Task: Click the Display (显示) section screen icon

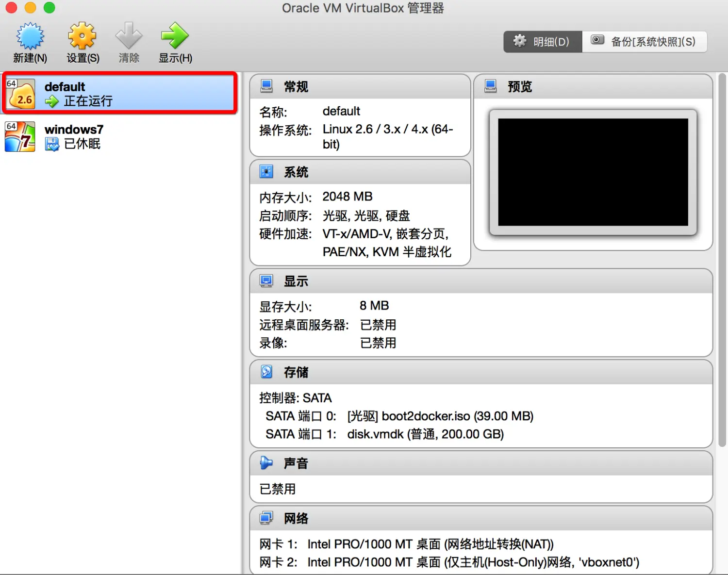Action: tap(266, 281)
